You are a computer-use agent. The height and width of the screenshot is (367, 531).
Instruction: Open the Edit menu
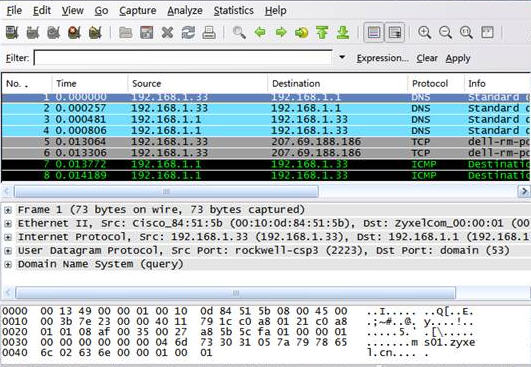pos(42,10)
